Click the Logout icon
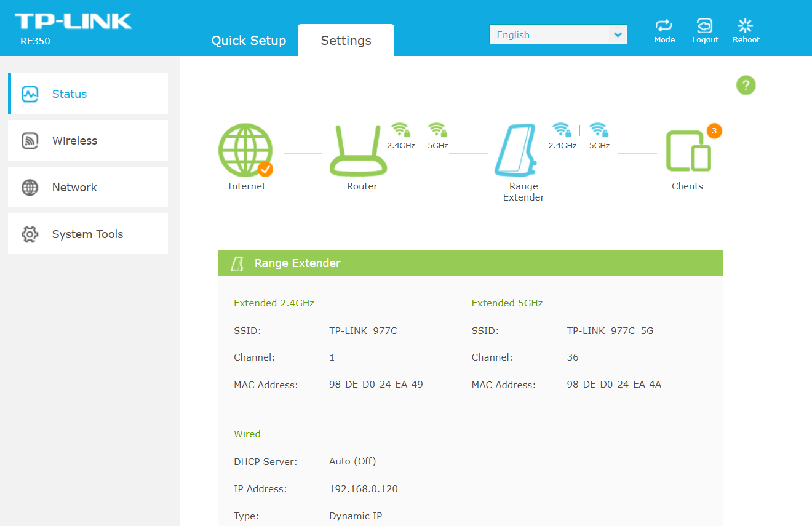Image resolution: width=812 pixels, height=526 pixels. click(x=704, y=25)
